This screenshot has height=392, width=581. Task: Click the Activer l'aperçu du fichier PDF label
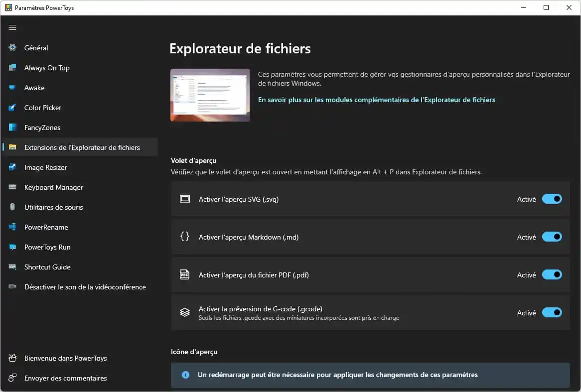(254, 275)
